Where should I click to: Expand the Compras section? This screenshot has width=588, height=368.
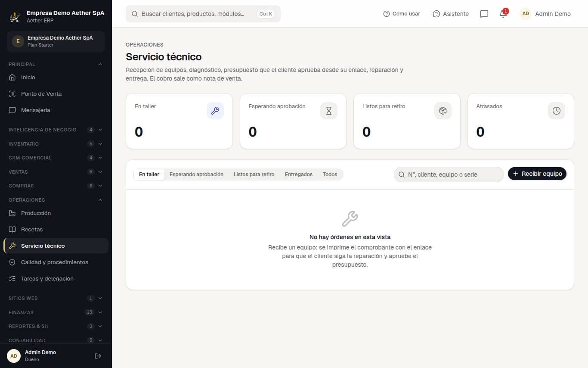[x=56, y=186]
